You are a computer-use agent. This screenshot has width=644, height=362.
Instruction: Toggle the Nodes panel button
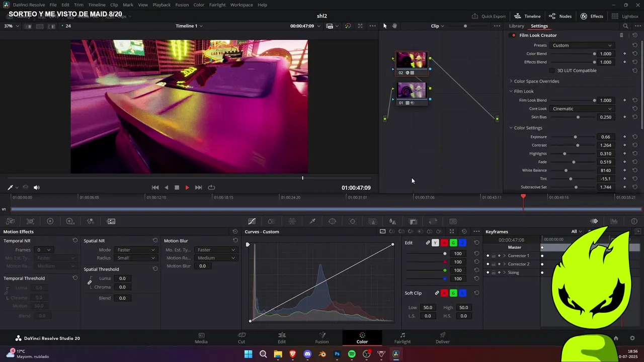click(560, 16)
